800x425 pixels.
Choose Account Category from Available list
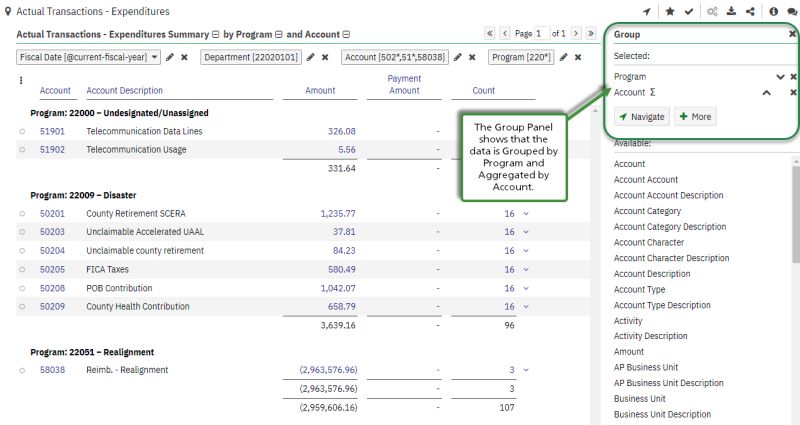point(647,211)
